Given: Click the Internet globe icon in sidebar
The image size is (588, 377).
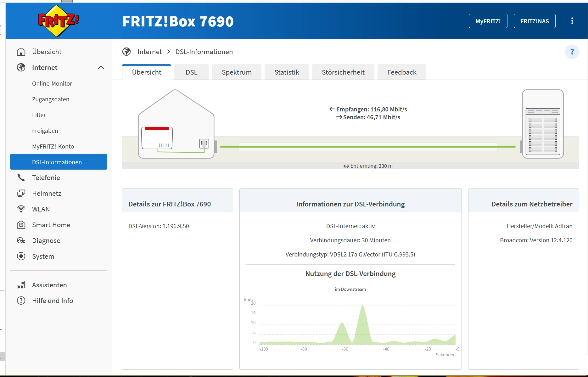Looking at the screenshot, I should [21, 67].
